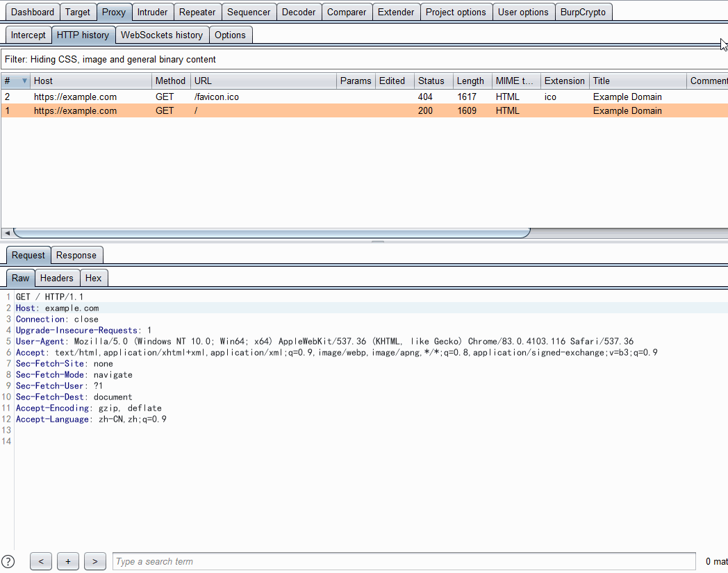Screen dimensions: 728x573
Task: Switch to the Intruder tab
Action: pos(152,12)
